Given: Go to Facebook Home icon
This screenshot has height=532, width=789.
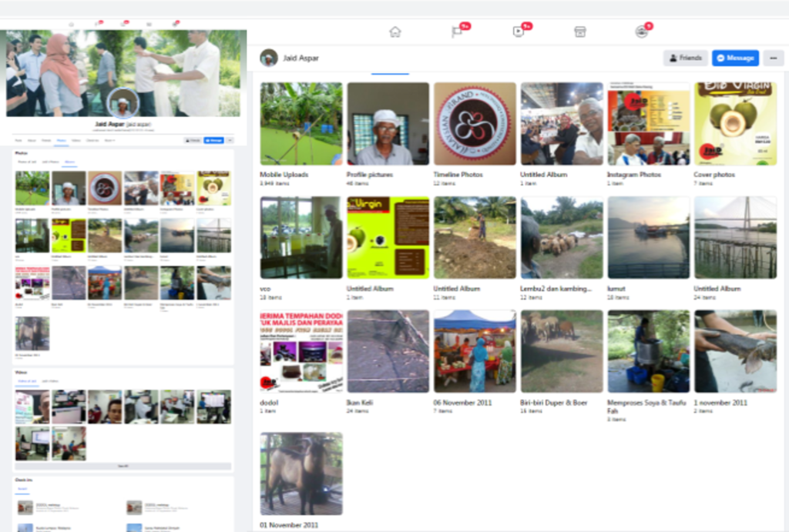Looking at the screenshot, I should coord(395,32).
